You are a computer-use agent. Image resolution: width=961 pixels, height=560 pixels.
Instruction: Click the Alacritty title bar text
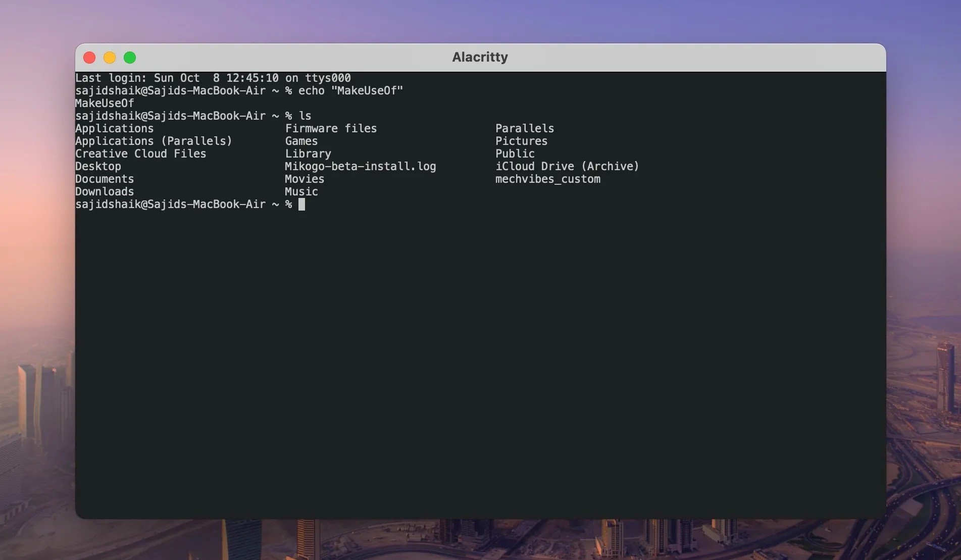[x=479, y=57]
